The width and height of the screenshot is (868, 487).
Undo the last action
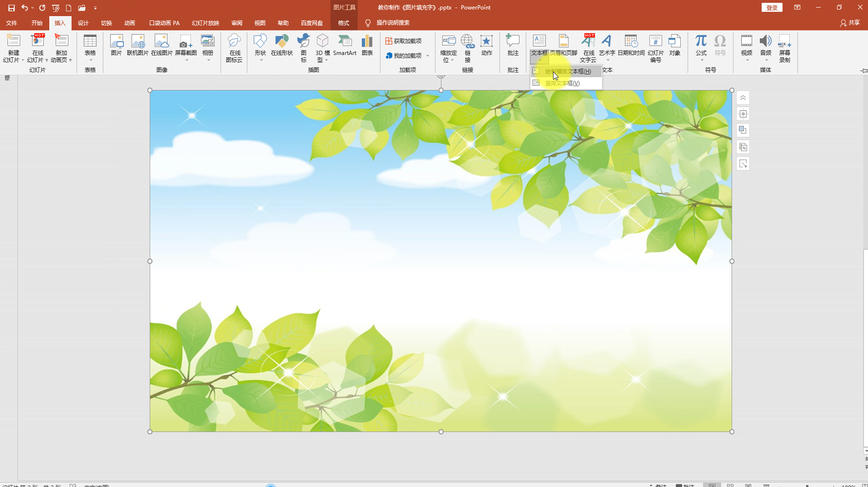click(x=24, y=8)
